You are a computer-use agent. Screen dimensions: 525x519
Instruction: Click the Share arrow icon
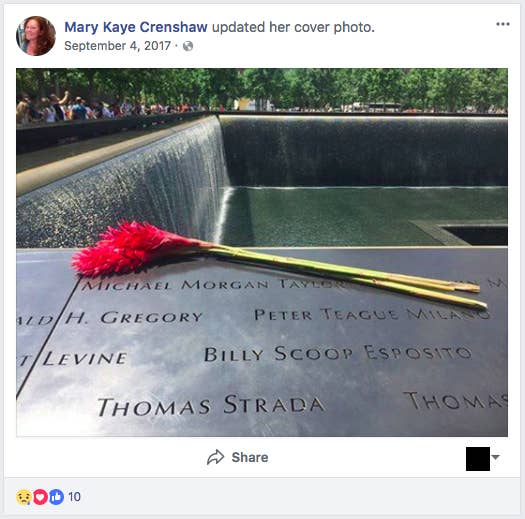216,457
